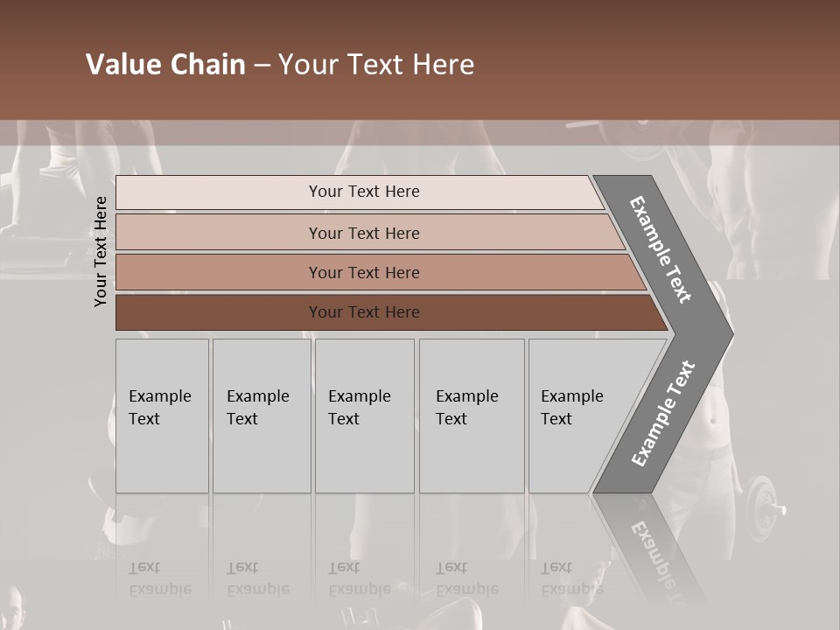Click the first 'Example Text' box

coord(162,416)
